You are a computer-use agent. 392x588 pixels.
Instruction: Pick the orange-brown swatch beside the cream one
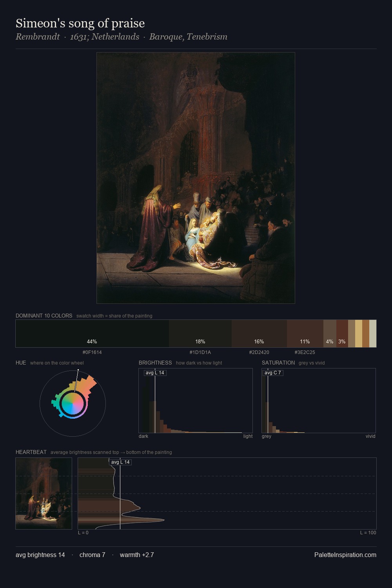pyautogui.click(x=366, y=334)
